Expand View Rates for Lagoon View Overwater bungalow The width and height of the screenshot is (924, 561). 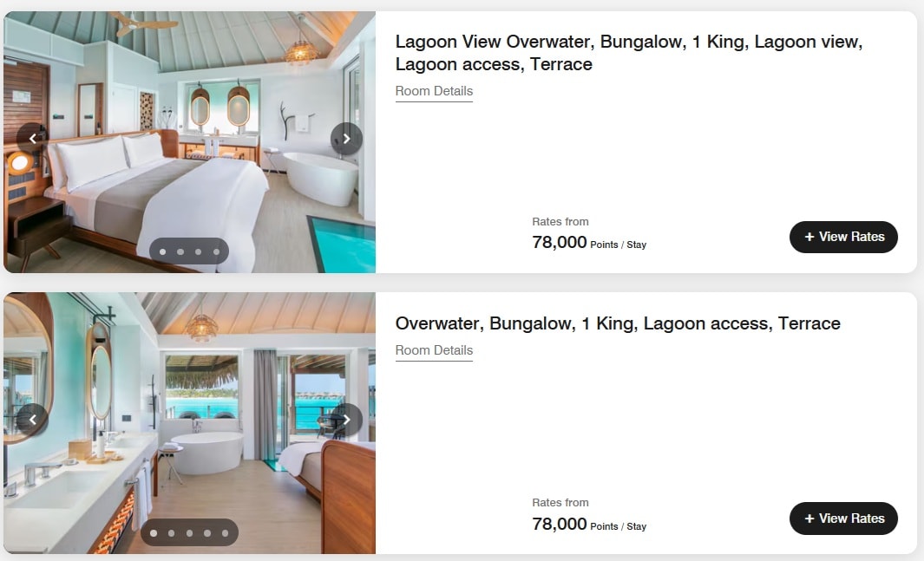[x=843, y=237]
